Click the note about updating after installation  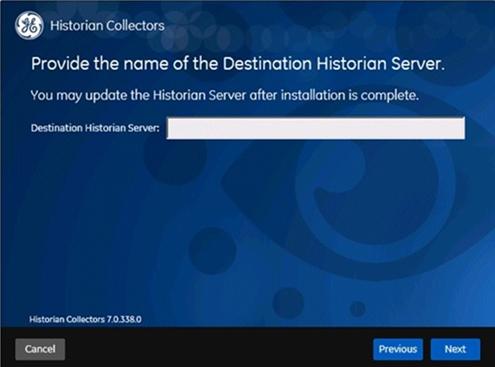click(x=225, y=96)
